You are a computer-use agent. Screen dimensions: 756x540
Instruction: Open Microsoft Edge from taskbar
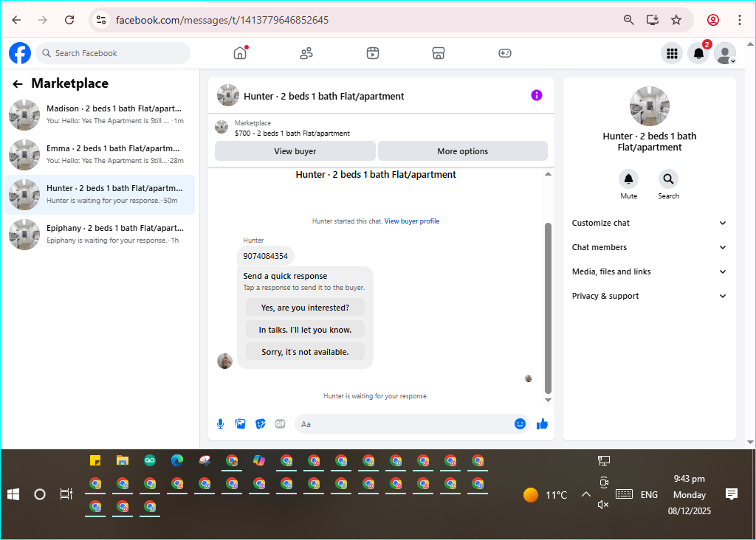[x=177, y=460]
